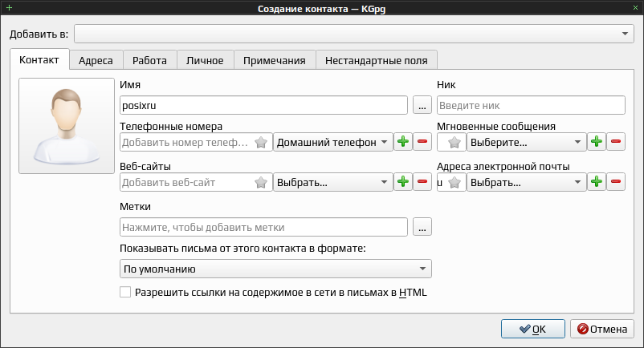Open the 'Личное' tab
Viewport: 644px width, 348px height.
point(205,61)
